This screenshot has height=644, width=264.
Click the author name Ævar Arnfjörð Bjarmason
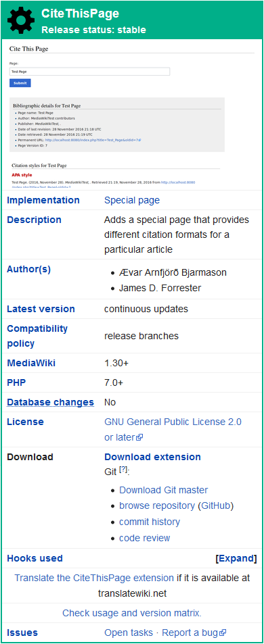(173, 272)
